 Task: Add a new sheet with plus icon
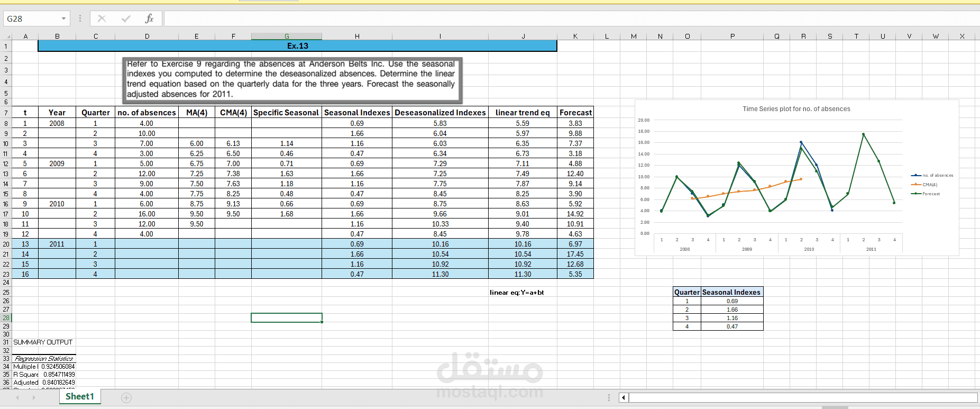click(126, 397)
